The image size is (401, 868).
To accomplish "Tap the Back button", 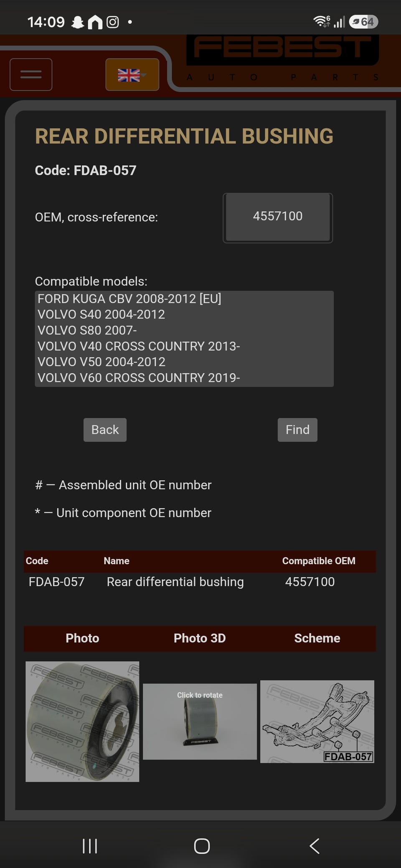I will pos(105,430).
